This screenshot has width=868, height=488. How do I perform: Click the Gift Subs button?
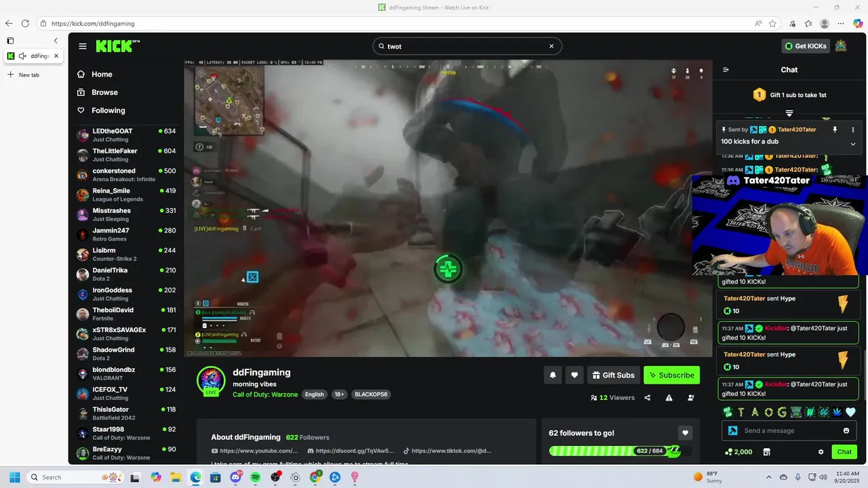click(x=613, y=375)
